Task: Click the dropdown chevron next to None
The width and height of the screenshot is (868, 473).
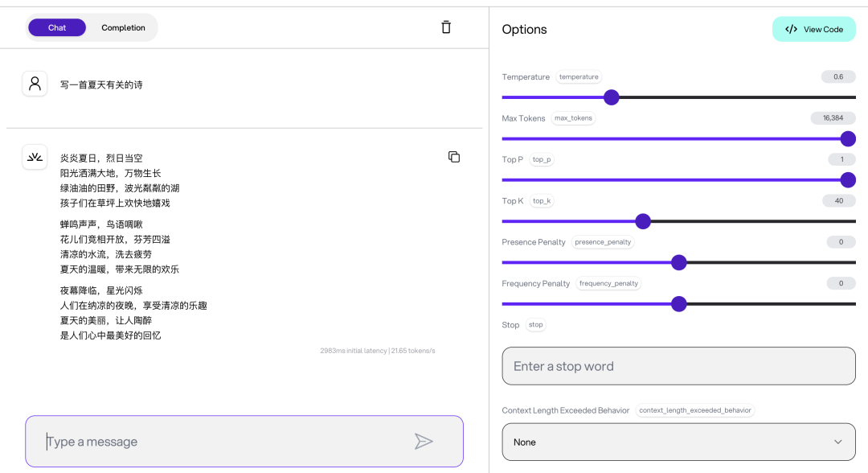Action: point(838,442)
